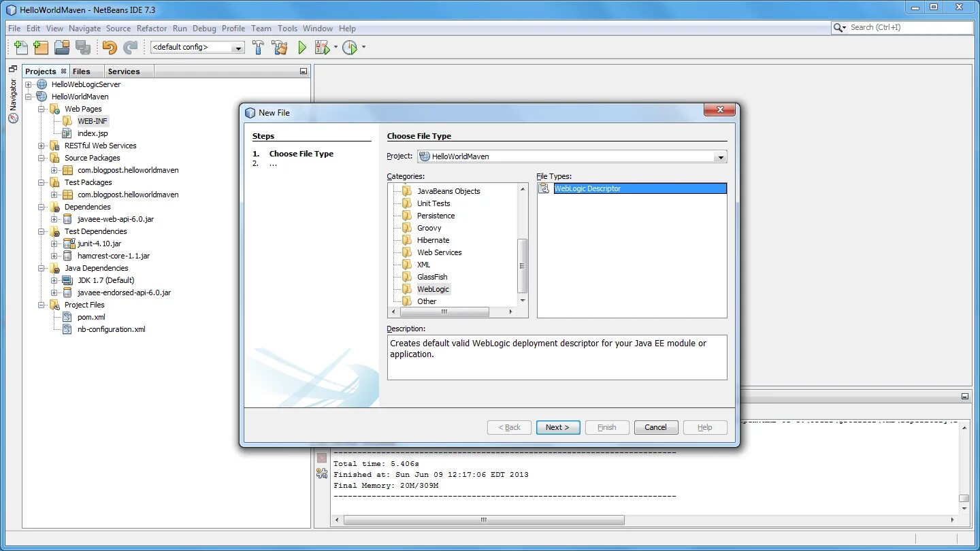Click the Navigator compass icon in sidebar
980x551 pixels.
pos(13,118)
